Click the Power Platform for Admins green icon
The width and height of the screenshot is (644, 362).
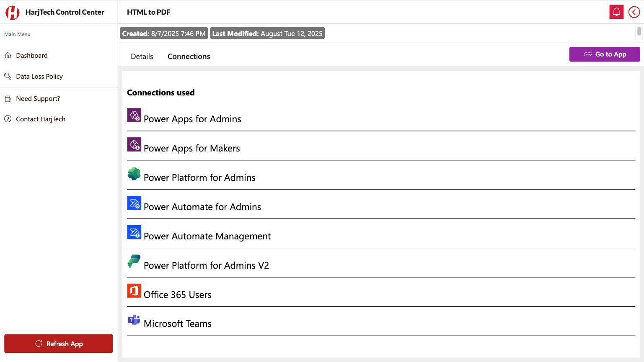click(x=134, y=174)
